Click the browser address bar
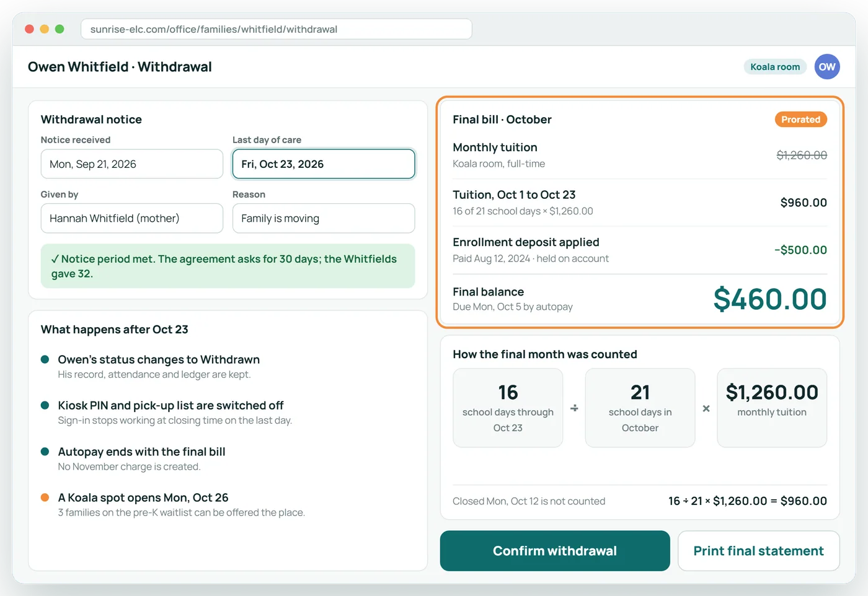This screenshot has width=868, height=596. pos(277,29)
